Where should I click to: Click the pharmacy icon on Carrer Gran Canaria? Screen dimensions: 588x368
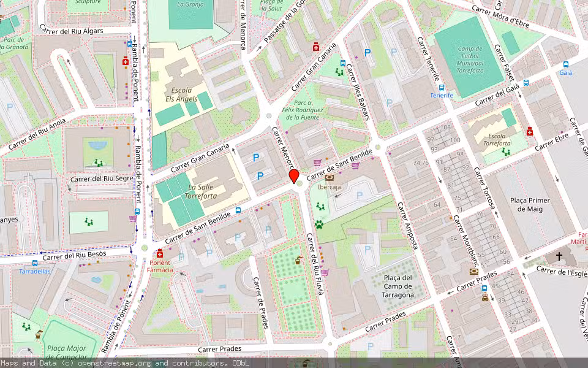point(316,47)
